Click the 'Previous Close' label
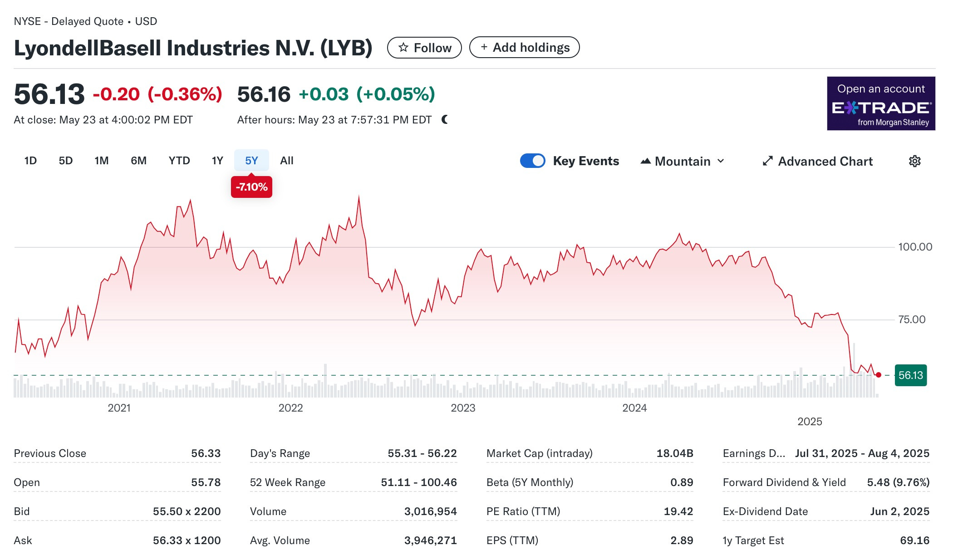The height and width of the screenshot is (560, 953). pos(50,453)
